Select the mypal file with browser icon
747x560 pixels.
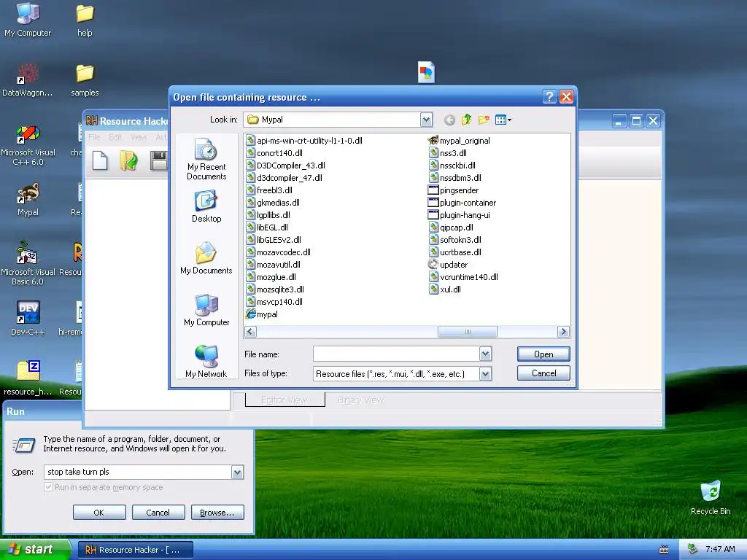[x=262, y=314]
